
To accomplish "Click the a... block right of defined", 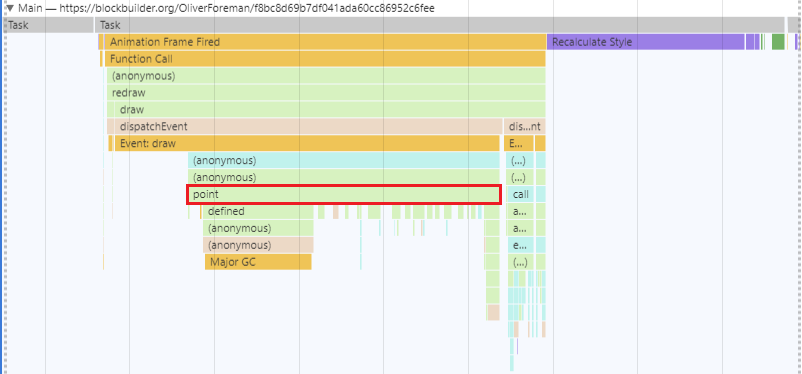I will pyautogui.click(x=521, y=211).
